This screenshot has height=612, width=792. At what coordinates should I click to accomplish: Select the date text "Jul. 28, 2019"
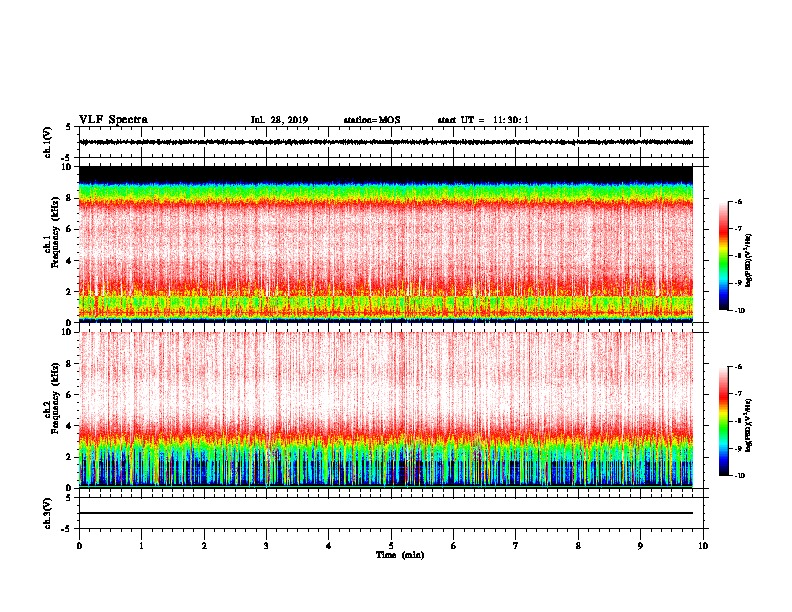click(279, 120)
